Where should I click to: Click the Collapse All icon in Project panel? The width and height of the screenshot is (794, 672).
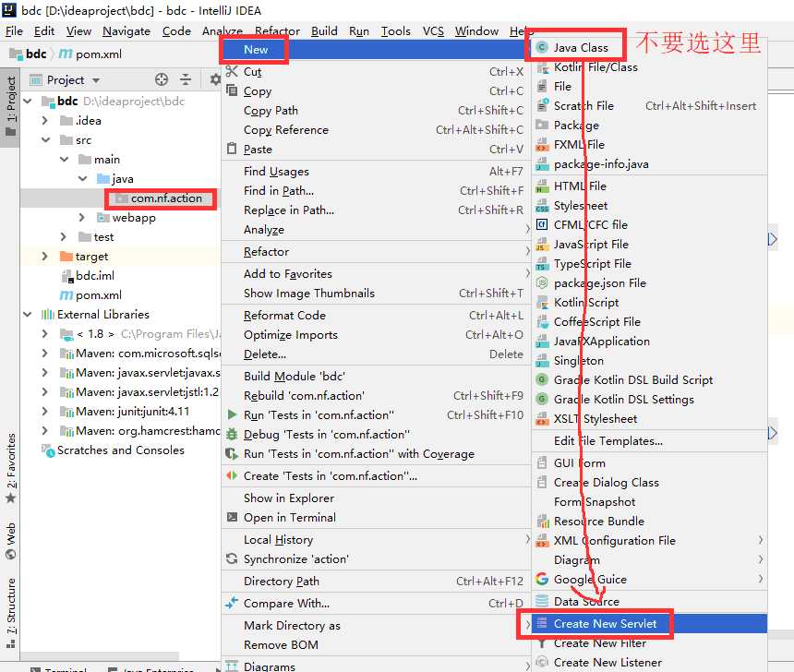[186, 79]
